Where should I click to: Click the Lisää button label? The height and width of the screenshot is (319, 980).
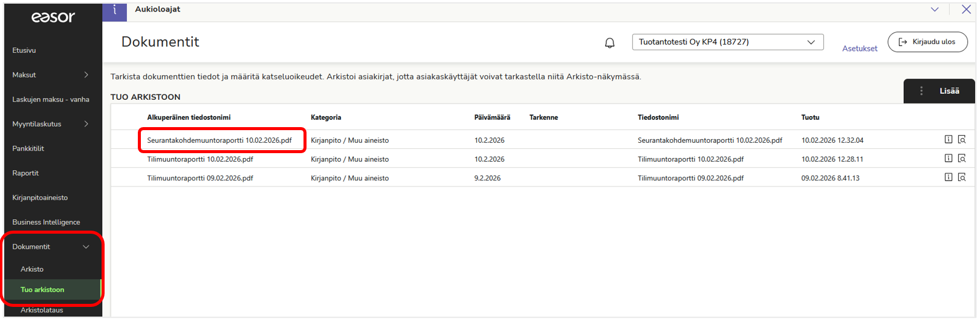coord(949,91)
